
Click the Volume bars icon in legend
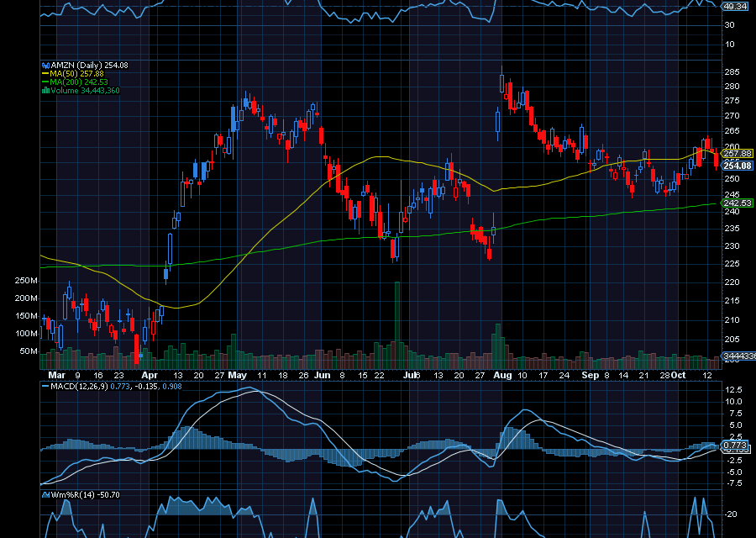tap(46, 90)
